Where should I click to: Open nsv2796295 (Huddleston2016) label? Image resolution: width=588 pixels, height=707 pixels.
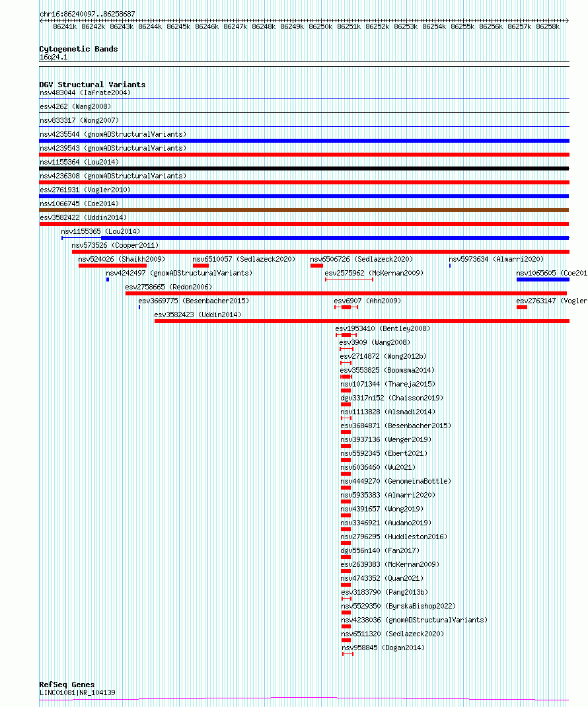pyautogui.click(x=394, y=537)
